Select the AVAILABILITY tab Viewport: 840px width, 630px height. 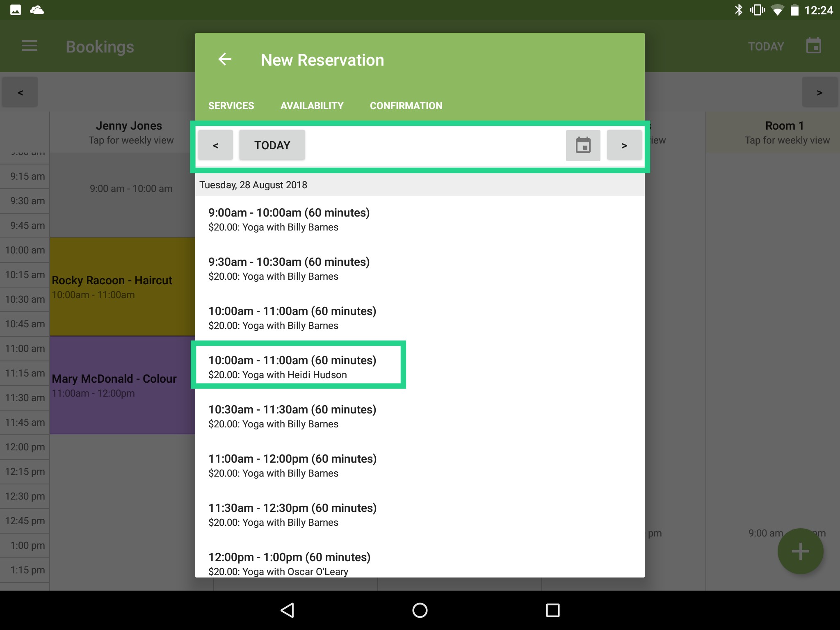pos(312,105)
